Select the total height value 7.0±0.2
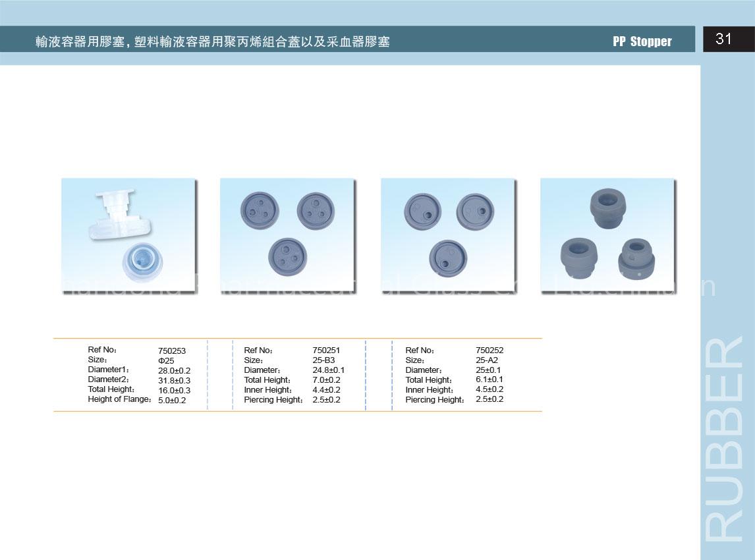 [327, 380]
